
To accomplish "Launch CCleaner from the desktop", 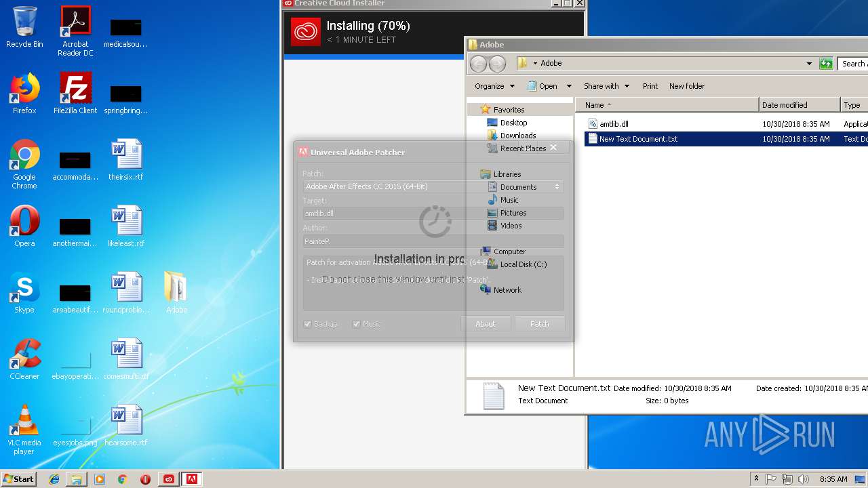I will coord(24,359).
